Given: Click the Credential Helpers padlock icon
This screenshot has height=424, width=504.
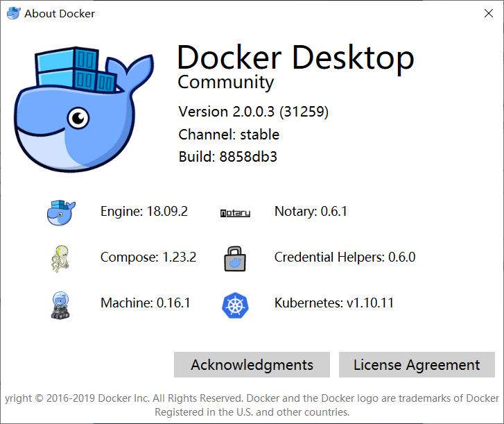Looking at the screenshot, I should (x=235, y=259).
